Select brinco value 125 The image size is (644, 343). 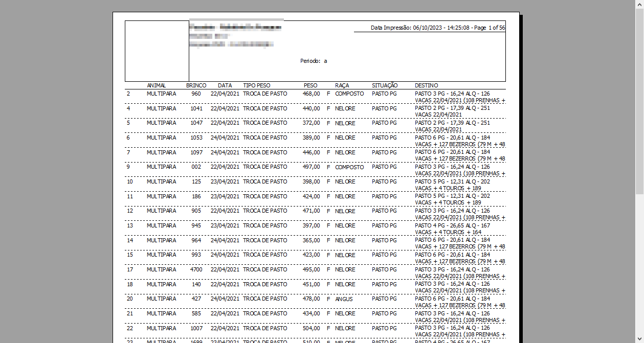tap(196, 181)
